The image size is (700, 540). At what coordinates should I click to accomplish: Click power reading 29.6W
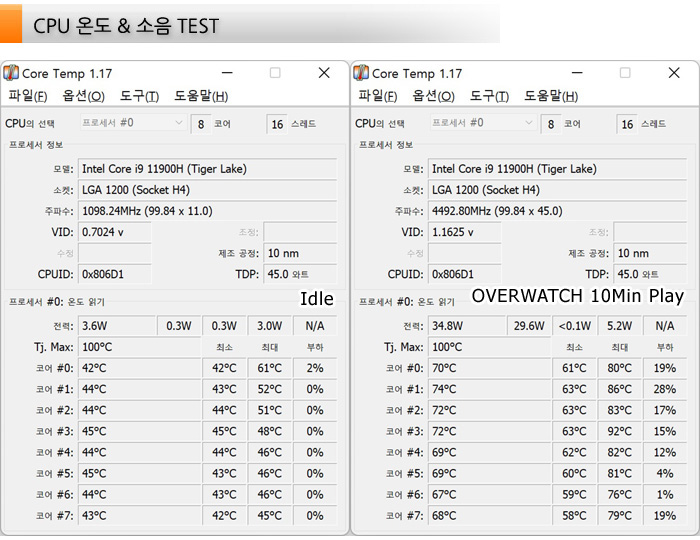[x=529, y=326]
